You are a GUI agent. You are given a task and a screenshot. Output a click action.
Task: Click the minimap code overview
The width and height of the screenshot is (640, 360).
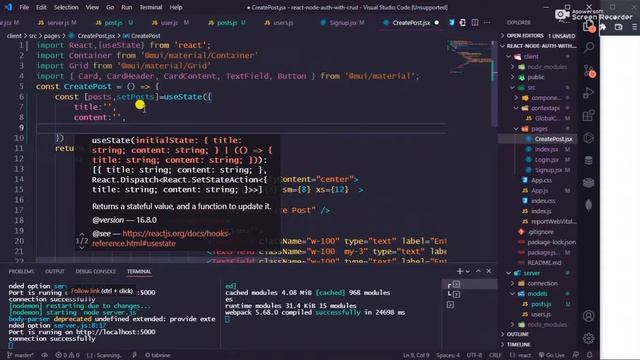pos(469,57)
